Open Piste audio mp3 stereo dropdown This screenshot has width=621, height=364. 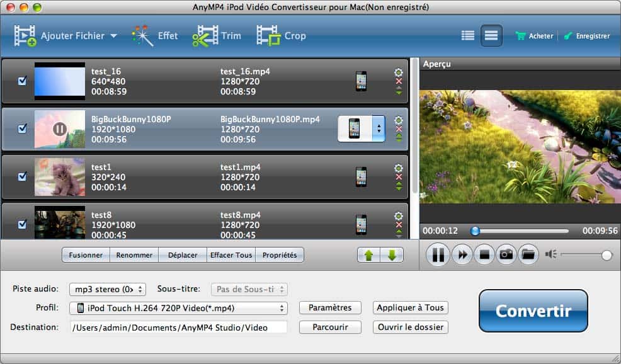click(x=107, y=289)
